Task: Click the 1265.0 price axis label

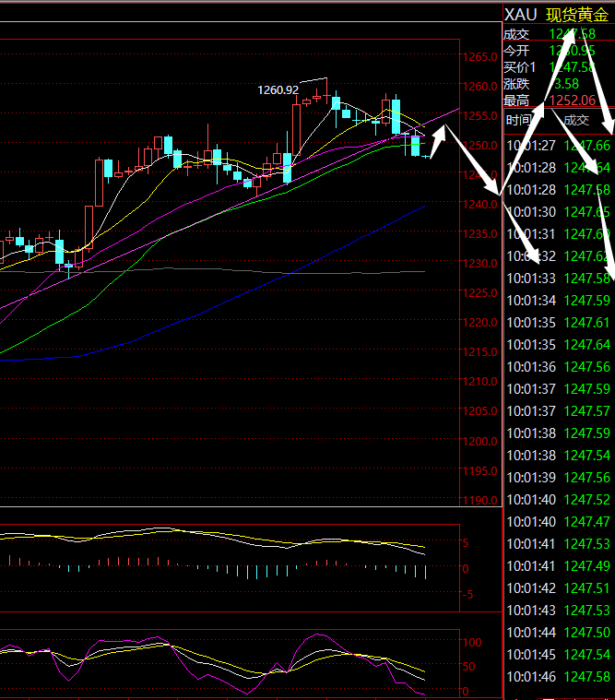Action: coord(479,57)
